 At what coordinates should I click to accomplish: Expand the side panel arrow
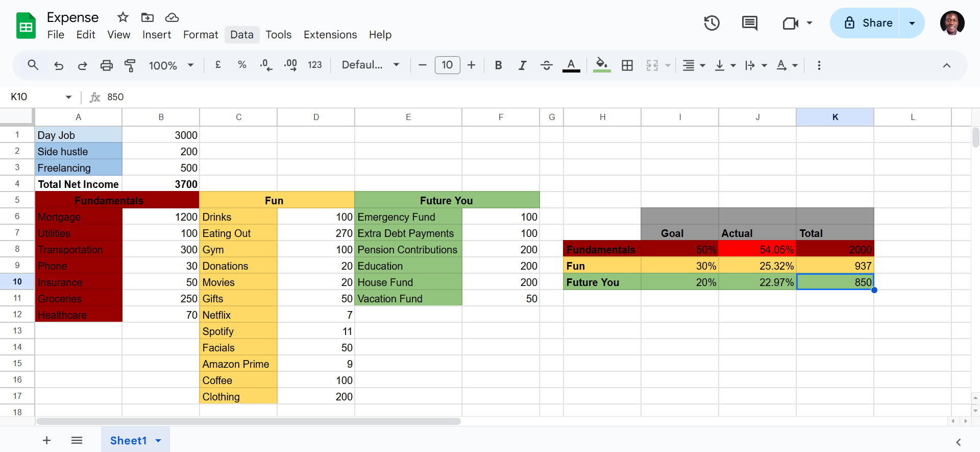[x=958, y=442]
